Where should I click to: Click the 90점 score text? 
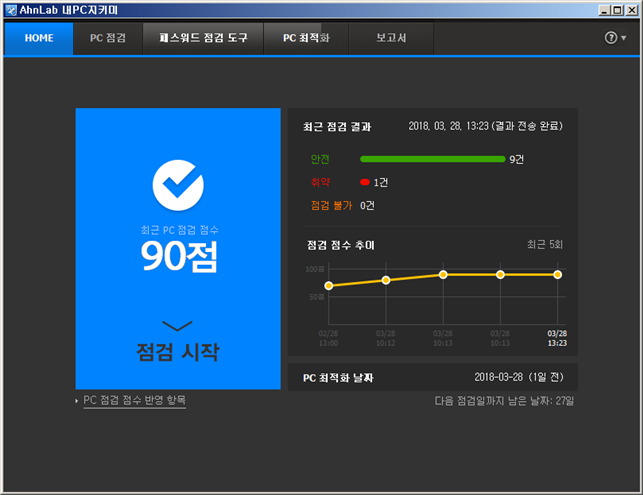[x=179, y=256]
